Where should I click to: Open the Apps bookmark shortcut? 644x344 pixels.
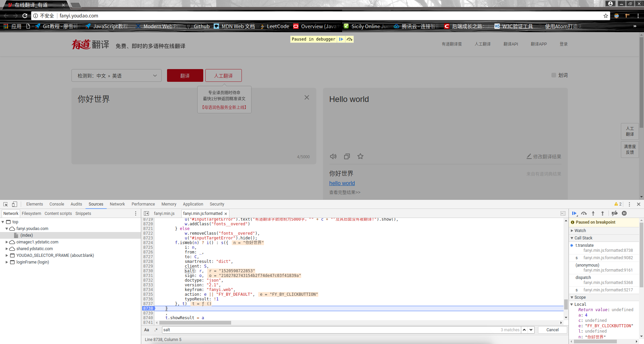[x=12, y=26]
